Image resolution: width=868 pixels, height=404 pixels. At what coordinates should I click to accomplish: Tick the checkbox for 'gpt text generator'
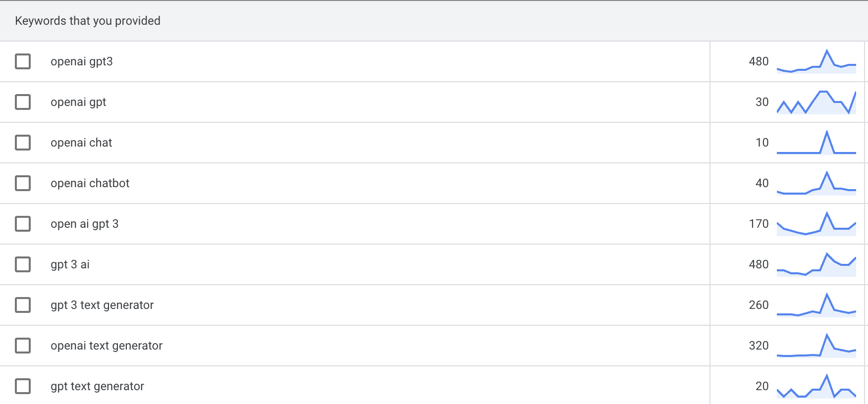click(22, 386)
